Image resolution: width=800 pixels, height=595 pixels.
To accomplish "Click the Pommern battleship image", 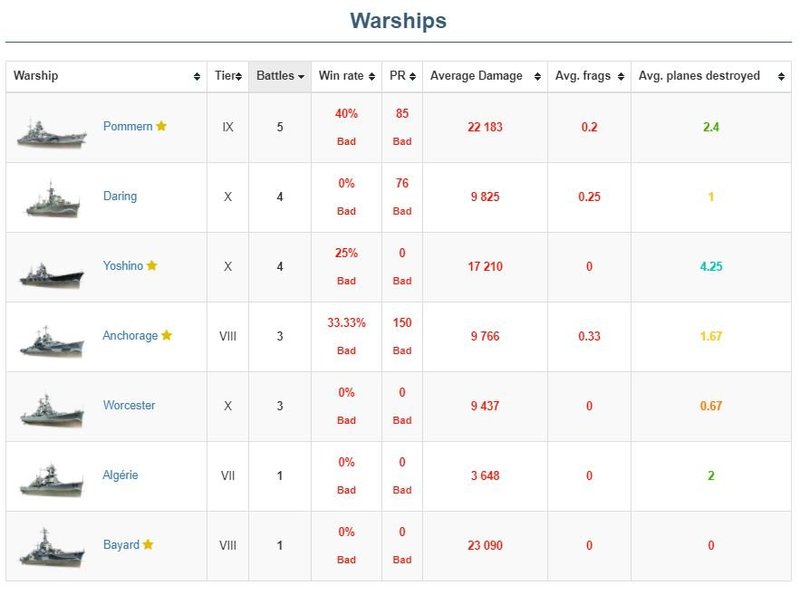I will [x=52, y=130].
